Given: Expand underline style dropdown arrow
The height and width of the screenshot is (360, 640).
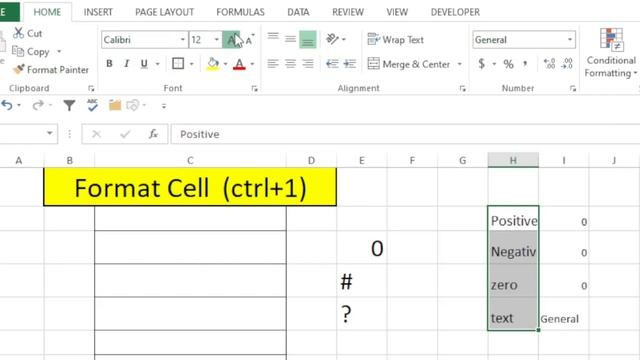Looking at the screenshot, I should [158, 64].
